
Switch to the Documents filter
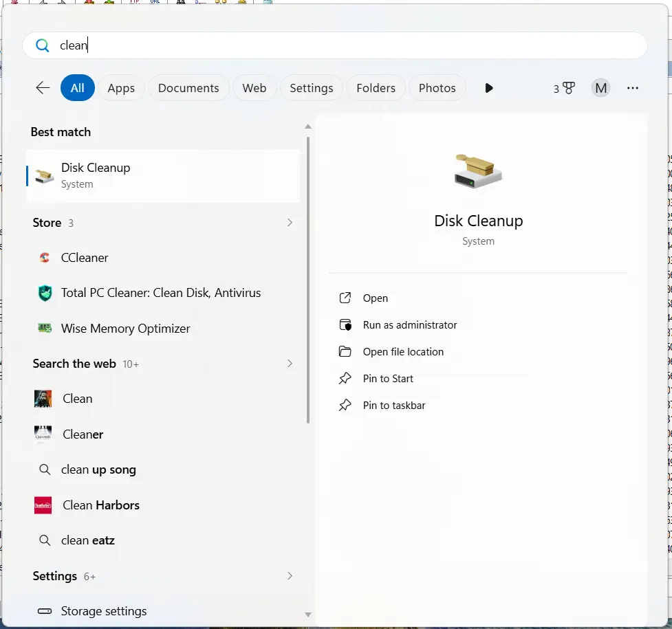click(x=188, y=88)
